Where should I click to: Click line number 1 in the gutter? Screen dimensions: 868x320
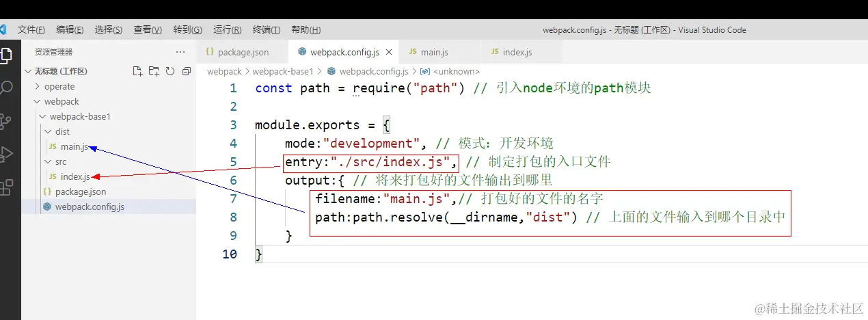233,88
